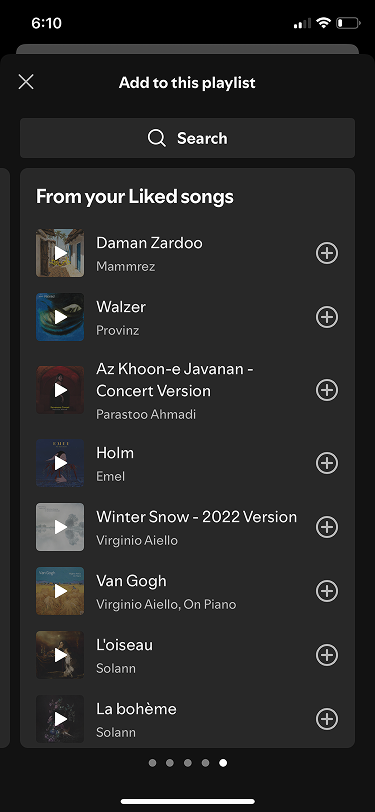Go to the third page indicator dot

[x=188, y=763]
